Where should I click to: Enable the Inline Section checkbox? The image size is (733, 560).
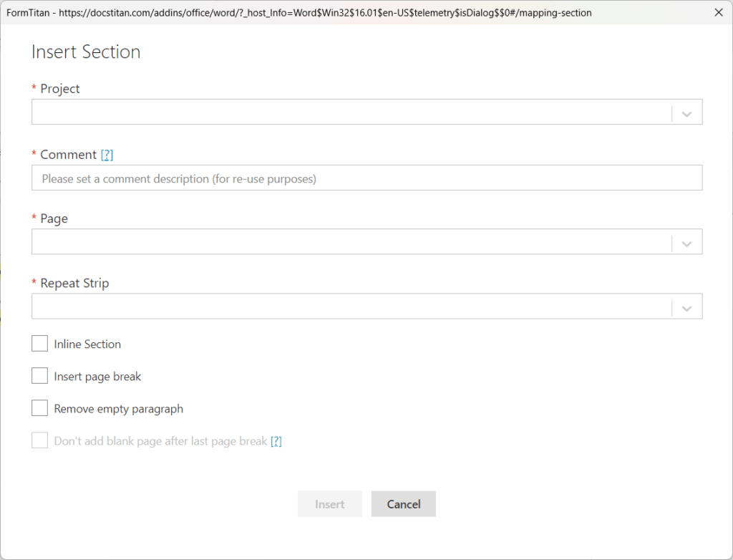pyautogui.click(x=39, y=344)
